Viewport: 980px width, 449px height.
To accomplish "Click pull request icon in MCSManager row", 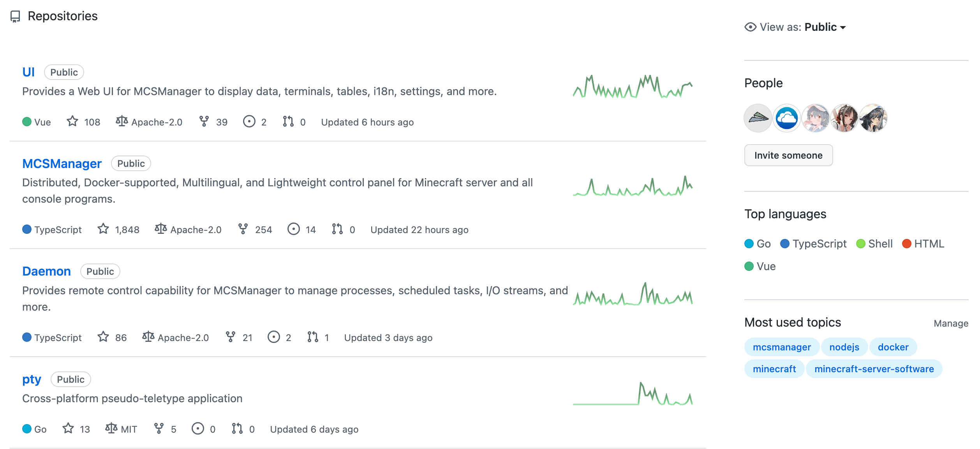I will click(x=337, y=229).
